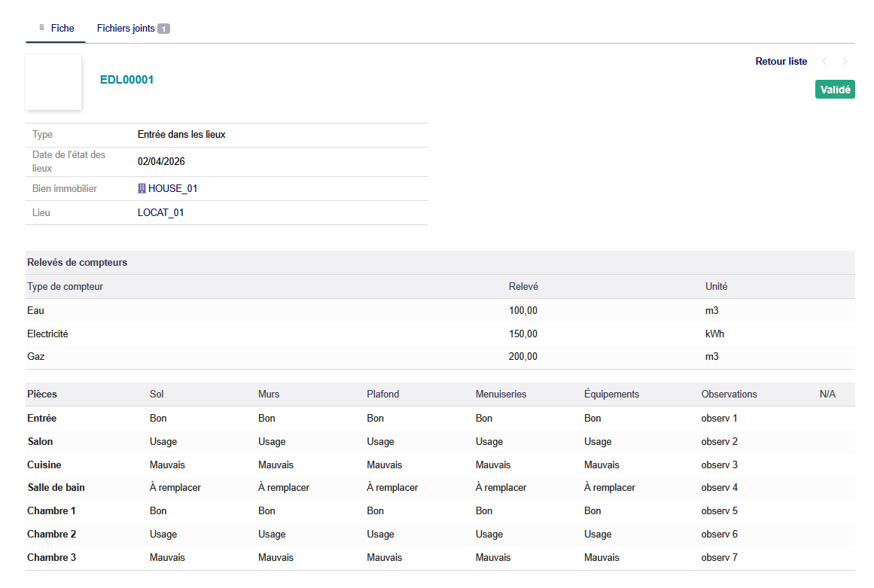The height and width of the screenshot is (588, 874).
Task: Switch to the Fichiers joints tab
Action: [x=126, y=29]
